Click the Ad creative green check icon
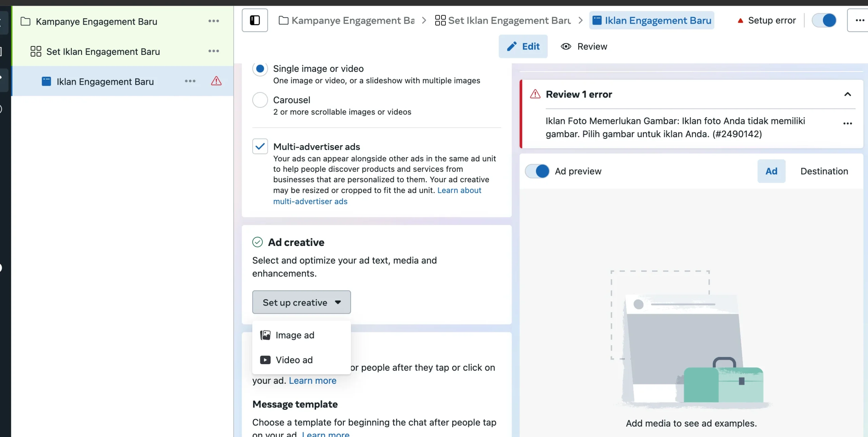This screenshot has width=868, height=437. coord(257,242)
